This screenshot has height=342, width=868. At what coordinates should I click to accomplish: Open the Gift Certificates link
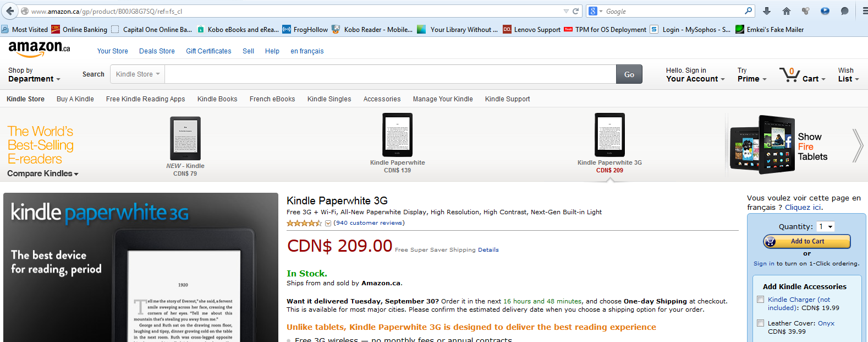[208, 51]
